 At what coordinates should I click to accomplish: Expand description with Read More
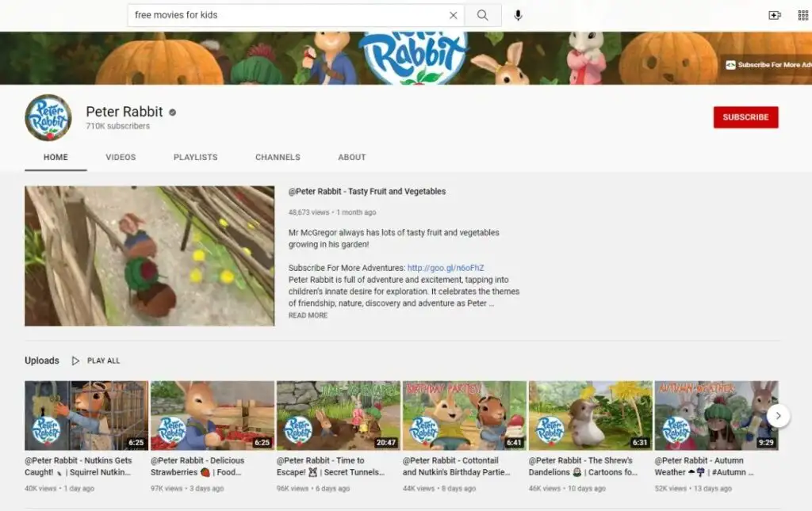click(308, 315)
